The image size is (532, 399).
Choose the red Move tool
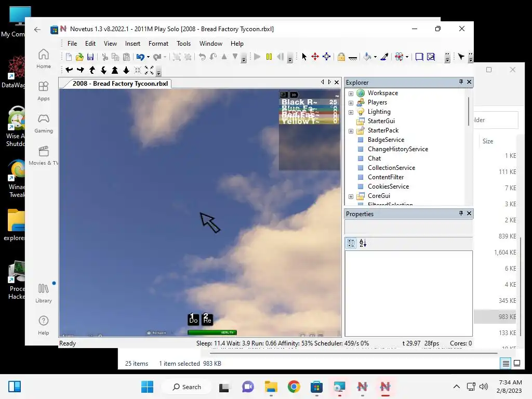pyautogui.click(x=315, y=57)
